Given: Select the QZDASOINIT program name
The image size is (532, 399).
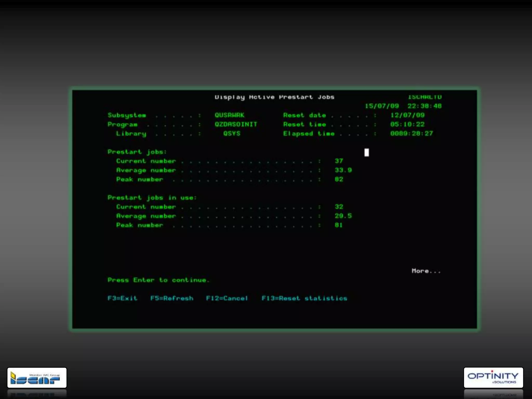Looking at the screenshot, I should [236, 124].
